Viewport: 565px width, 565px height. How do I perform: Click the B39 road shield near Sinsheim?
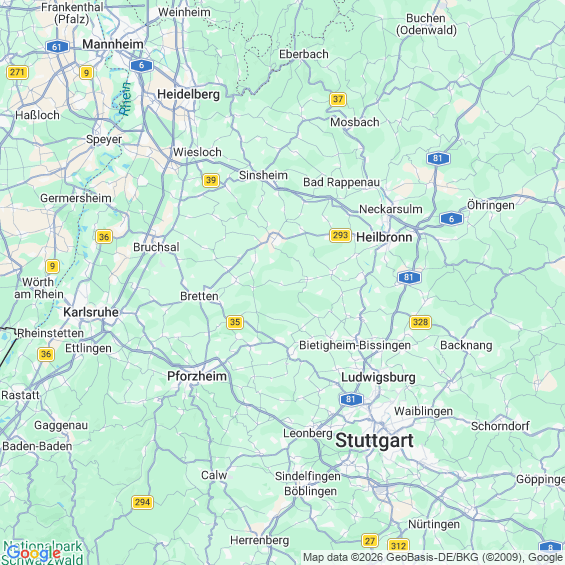point(211,180)
